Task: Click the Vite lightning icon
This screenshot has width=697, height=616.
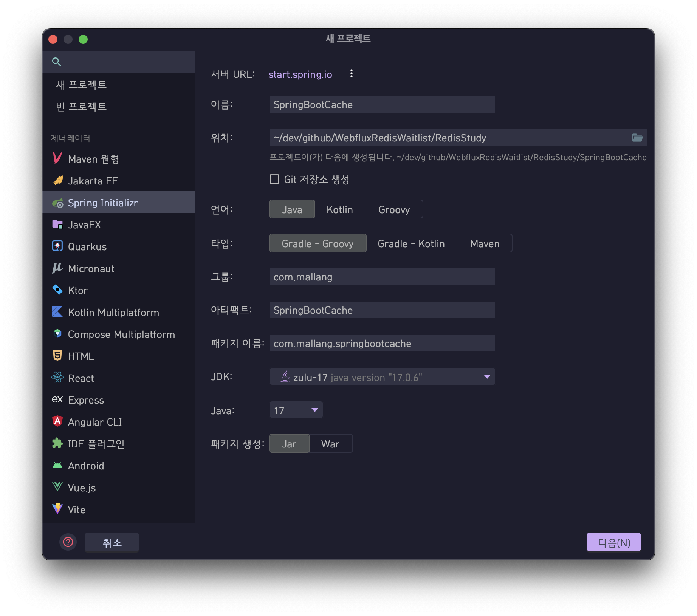Action: (57, 509)
